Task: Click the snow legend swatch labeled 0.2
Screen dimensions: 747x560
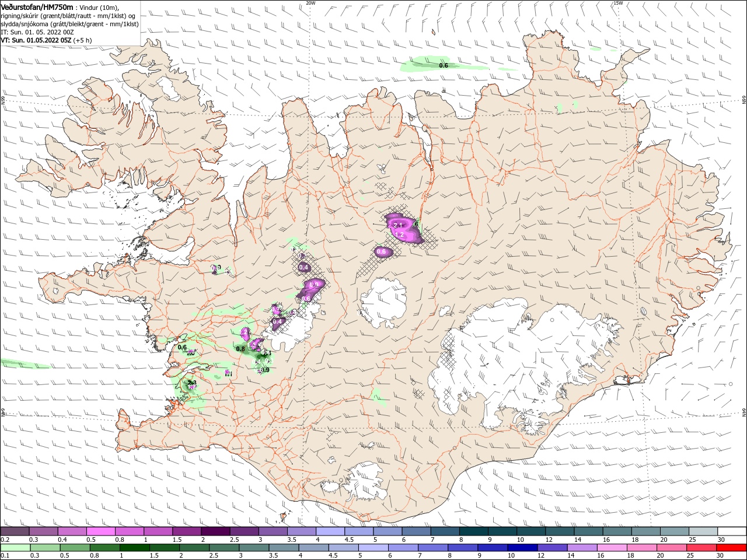Action: pos(15,531)
